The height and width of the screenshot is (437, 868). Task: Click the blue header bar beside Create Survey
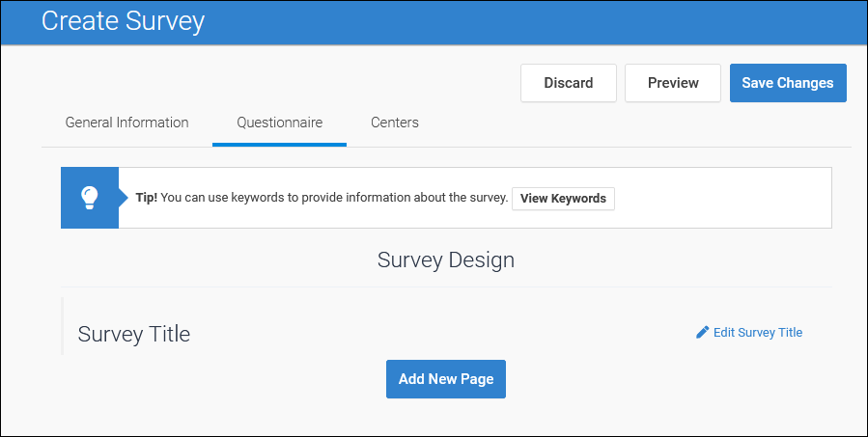(x=531, y=21)
